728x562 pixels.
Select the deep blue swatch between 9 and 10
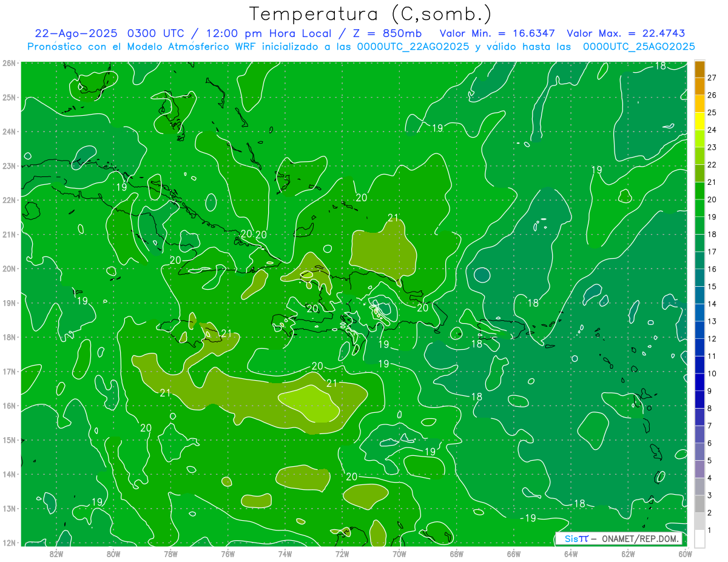click(x=700, y=382)
